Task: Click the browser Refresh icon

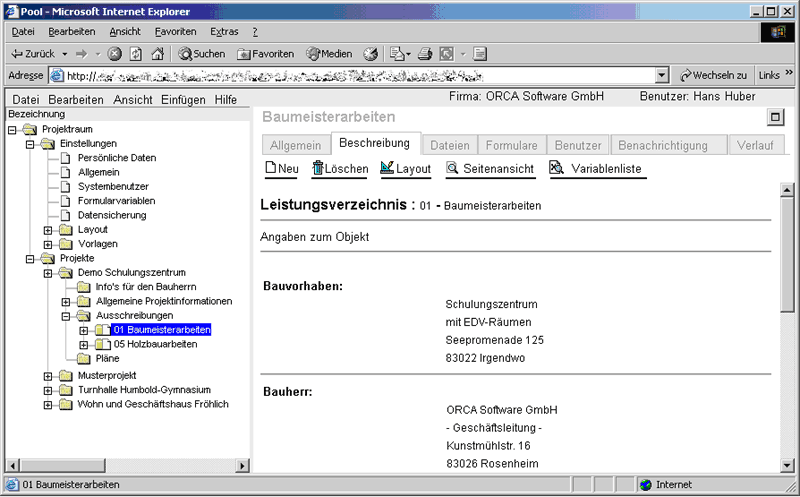Action: (x=136, y=54)
